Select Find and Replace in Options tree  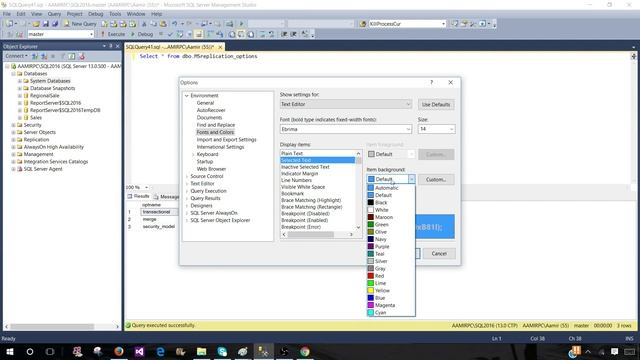[x=216, y=125]
